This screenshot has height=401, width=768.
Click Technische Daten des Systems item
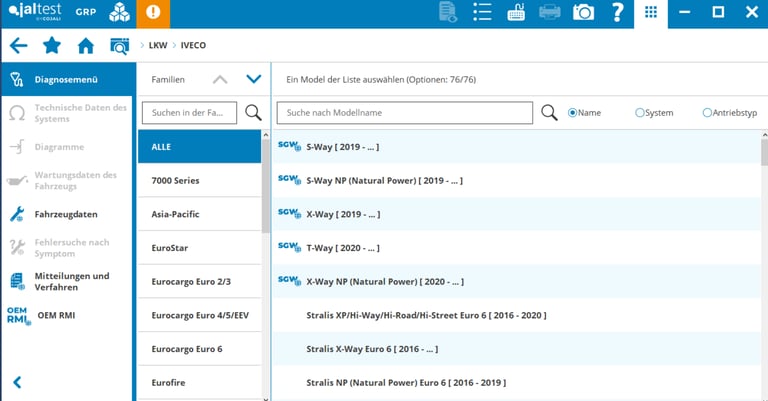pos(68,113)
